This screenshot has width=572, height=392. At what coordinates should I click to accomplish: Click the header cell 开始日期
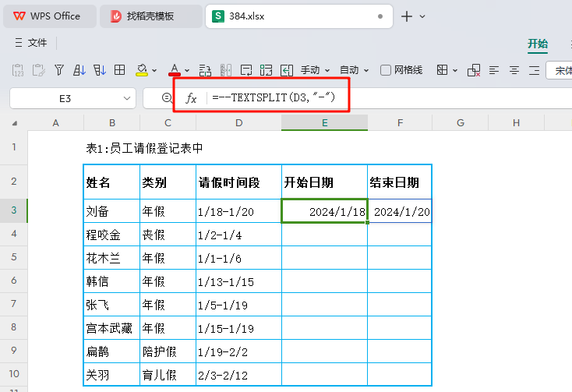coord(324,182)
